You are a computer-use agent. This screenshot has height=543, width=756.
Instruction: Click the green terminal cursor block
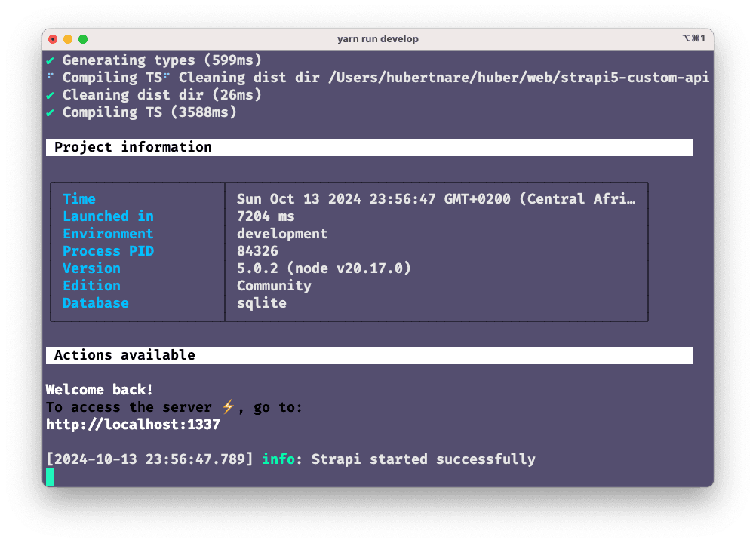pos(50,477)
